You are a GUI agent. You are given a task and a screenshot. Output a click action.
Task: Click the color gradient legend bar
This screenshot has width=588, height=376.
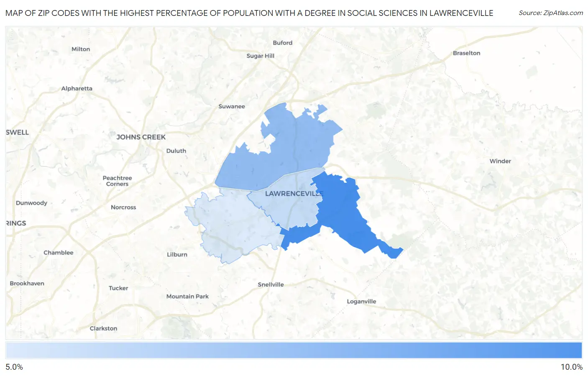tap(294, 350)
